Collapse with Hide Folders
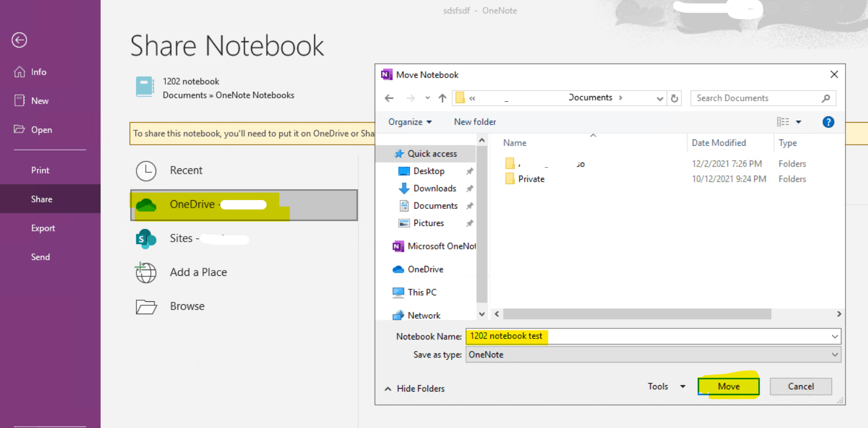Screen dimensions: 868x428 tap(415, 389)
